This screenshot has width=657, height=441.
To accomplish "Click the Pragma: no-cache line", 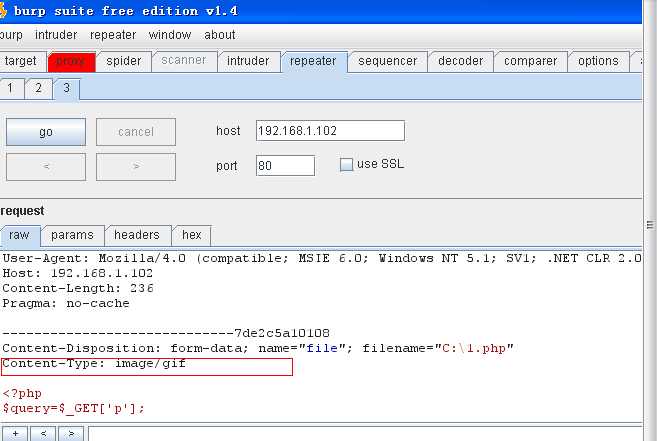I will [x=66, y=304].
